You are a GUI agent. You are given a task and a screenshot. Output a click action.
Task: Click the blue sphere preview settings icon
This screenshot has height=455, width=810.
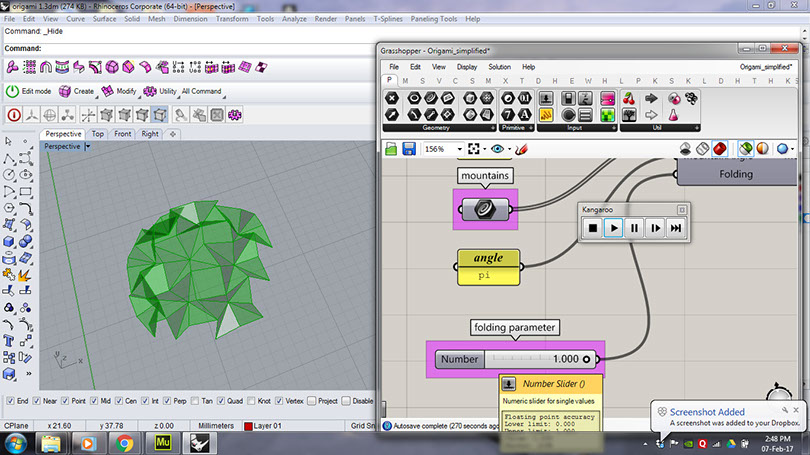pyautogui.click(x=782, y=149)
